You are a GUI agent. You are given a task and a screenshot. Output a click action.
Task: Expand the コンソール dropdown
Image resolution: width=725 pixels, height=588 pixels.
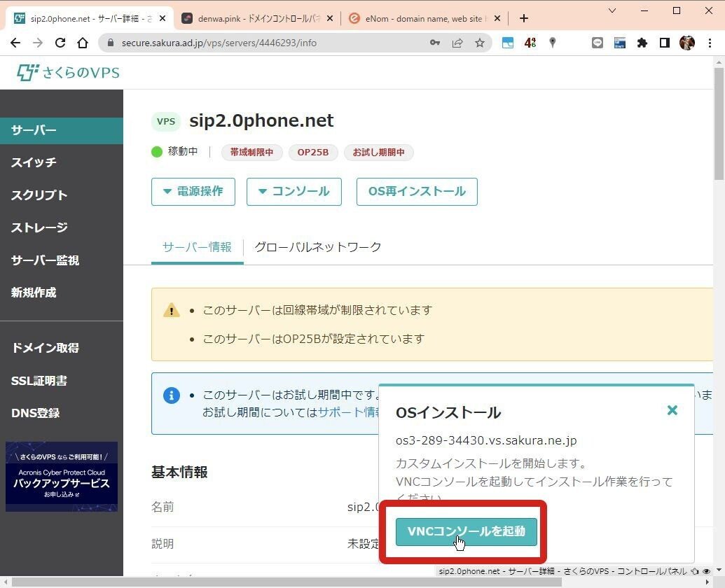[294, 192]
